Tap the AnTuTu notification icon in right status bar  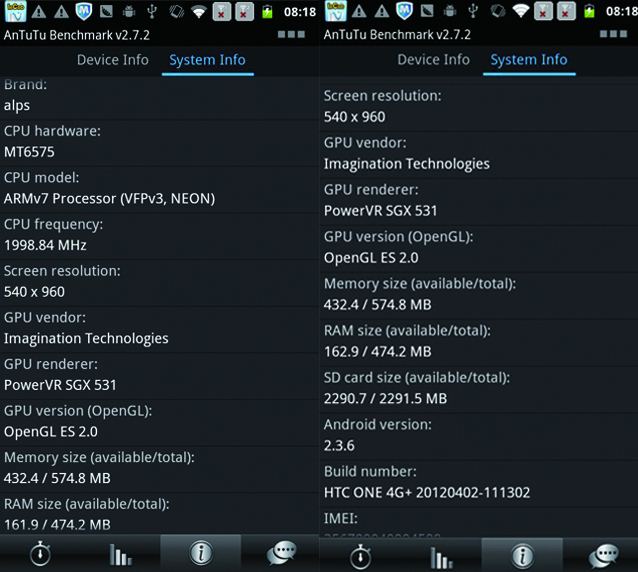tap(336, 11)
